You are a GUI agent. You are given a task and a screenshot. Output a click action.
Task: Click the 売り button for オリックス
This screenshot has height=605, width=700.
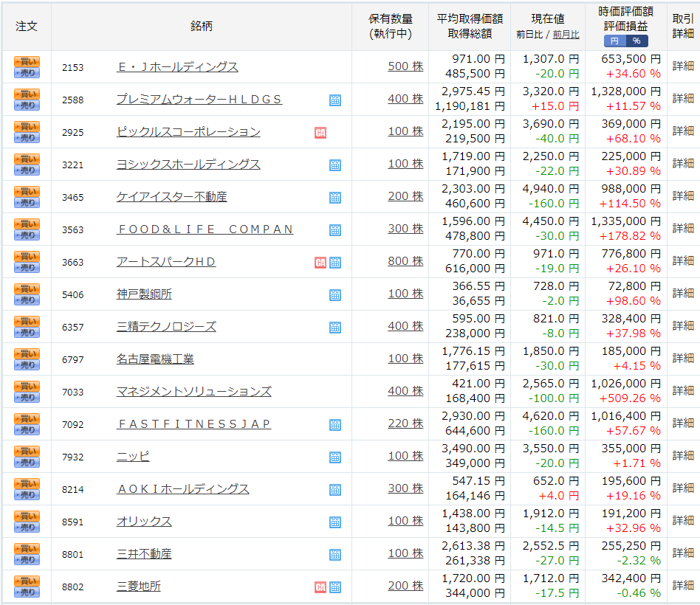pyautogui.click(x=27, y=528)
